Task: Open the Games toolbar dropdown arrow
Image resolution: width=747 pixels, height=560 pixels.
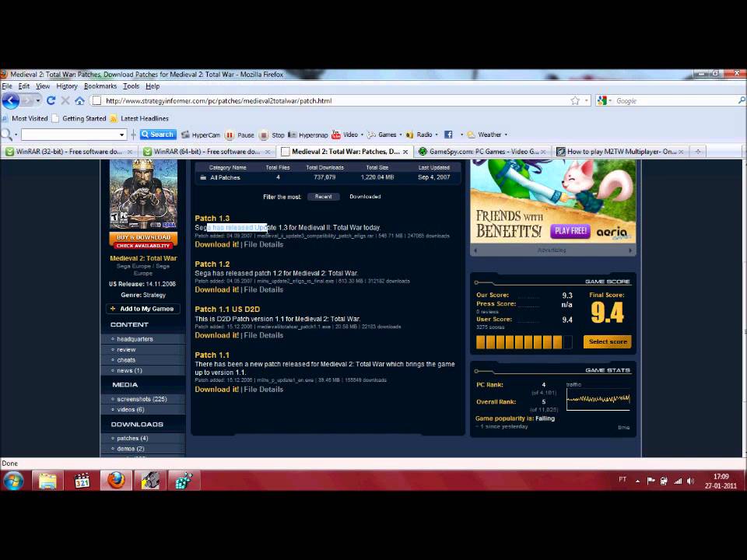Action: 401,135
